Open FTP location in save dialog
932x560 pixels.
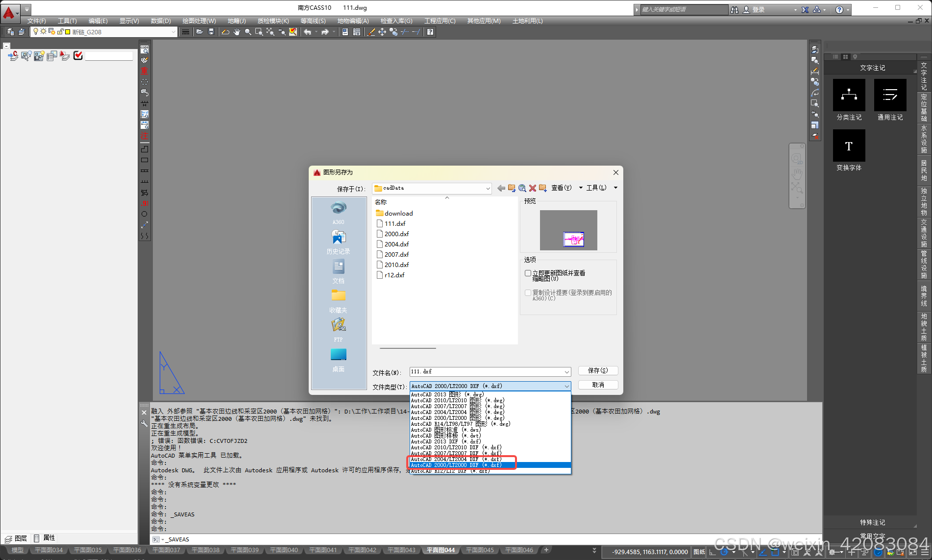339,330
